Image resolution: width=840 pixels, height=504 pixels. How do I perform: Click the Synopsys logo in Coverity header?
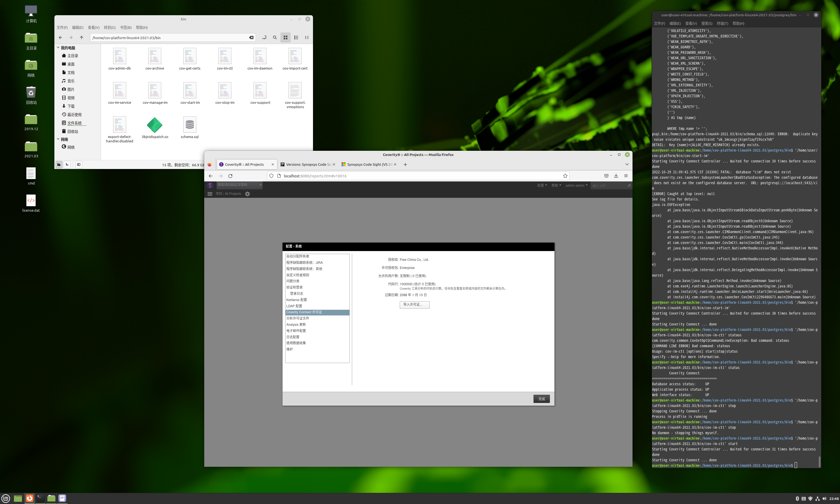210,185
